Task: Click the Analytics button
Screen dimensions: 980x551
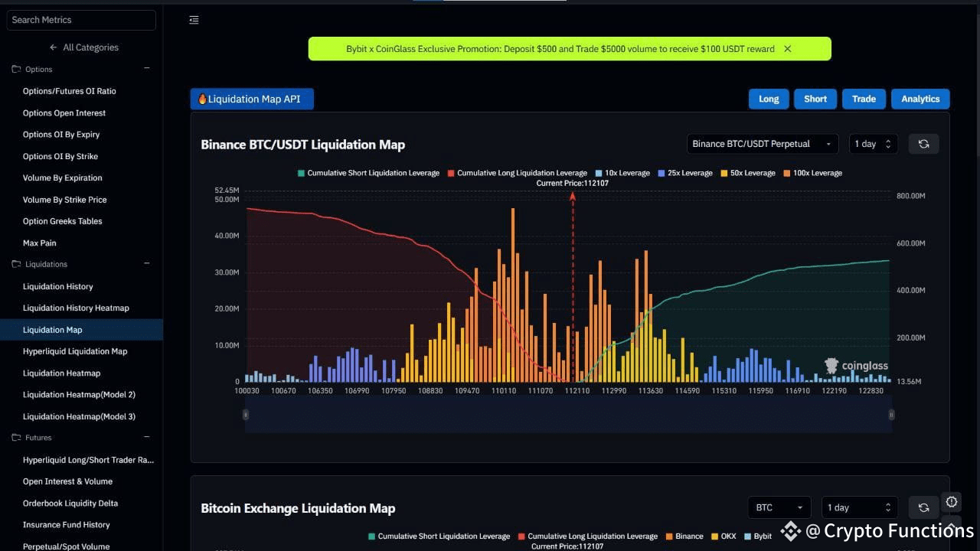Action: coord(920,99)
